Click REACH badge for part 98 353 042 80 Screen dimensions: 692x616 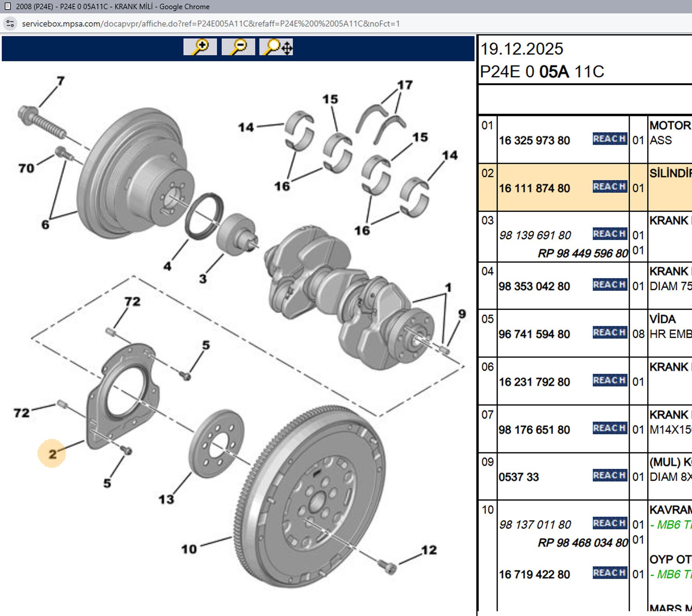[609, 285]
